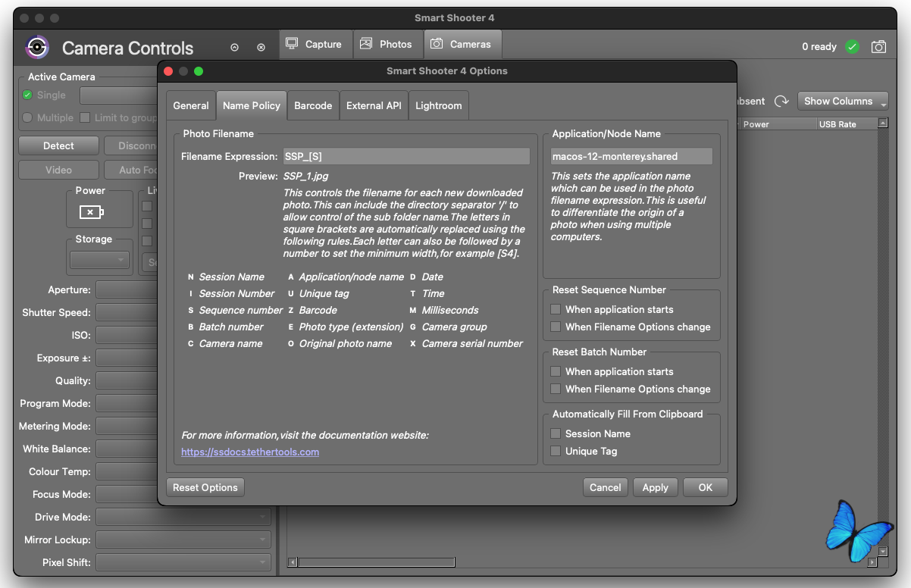The height and width of the screenshot is (588, 911).
Task: Open the External API tab
Action: [x=374, y=105]
